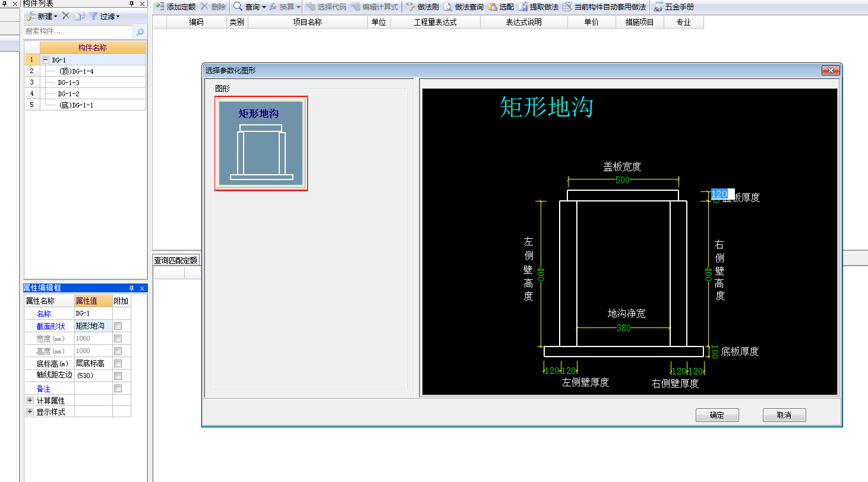Screen dimensions: 868x482
Task: Click the 项目名称 column header
Action: pos(307,23)
